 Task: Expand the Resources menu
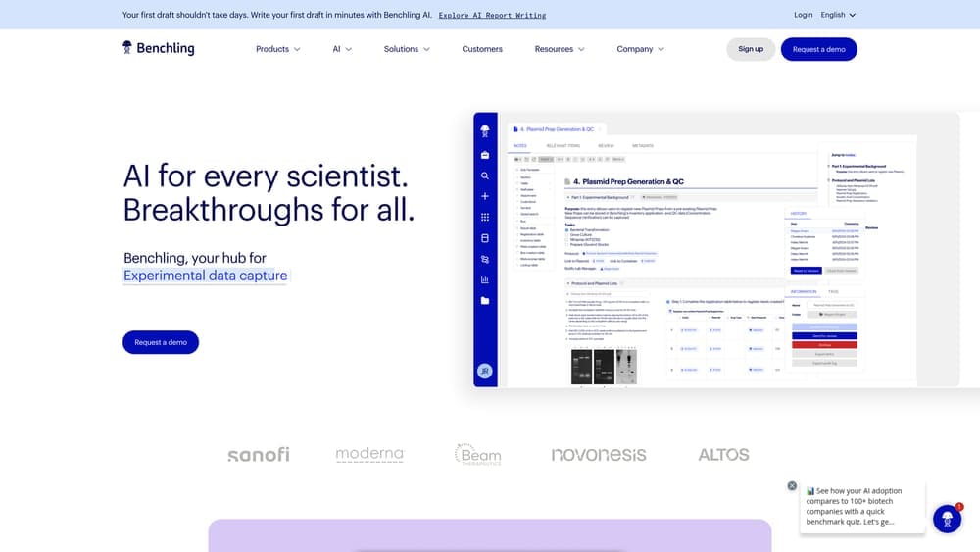coord(560,49)
